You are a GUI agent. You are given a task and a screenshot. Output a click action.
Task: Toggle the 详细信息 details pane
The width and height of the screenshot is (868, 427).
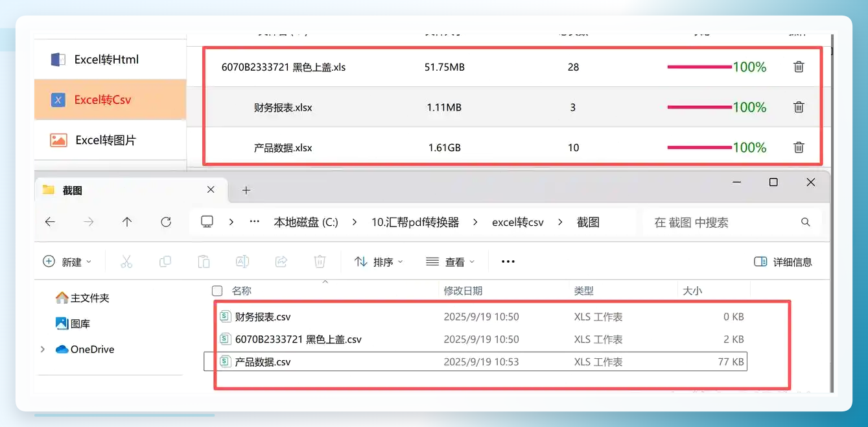783,262
